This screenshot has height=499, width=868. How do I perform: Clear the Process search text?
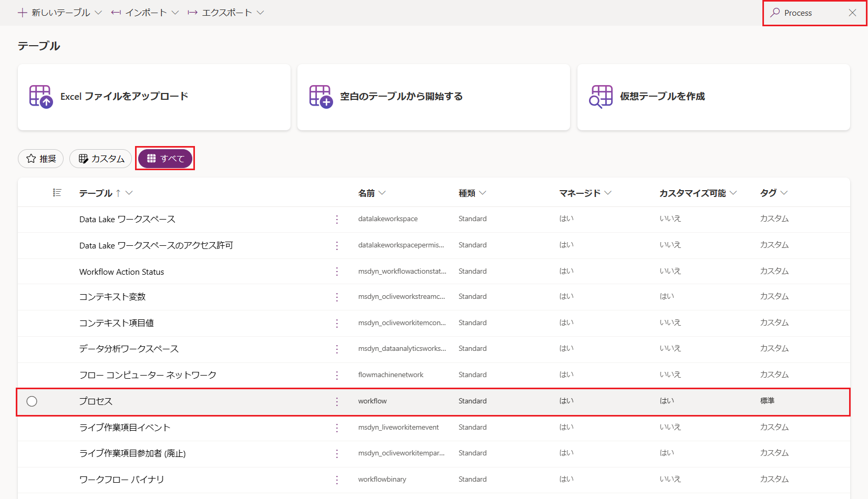pyautogui.click(x=852, y=13)
